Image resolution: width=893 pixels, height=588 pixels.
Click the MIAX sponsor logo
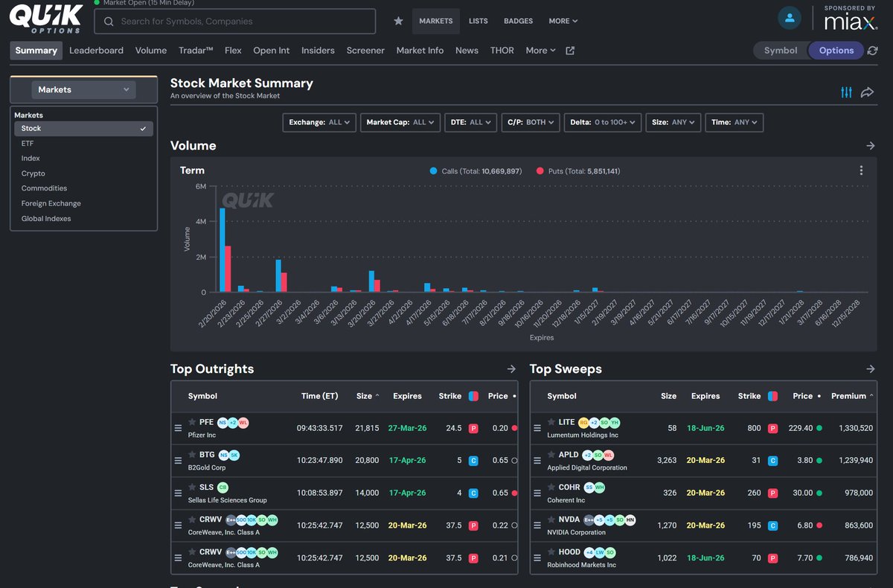click(x=851, y=19)
